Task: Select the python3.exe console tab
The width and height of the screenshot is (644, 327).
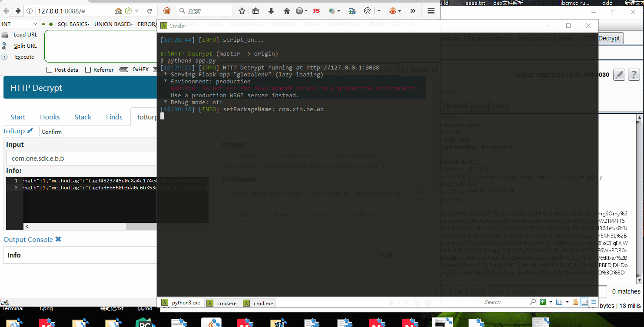Action: [181, 303]
